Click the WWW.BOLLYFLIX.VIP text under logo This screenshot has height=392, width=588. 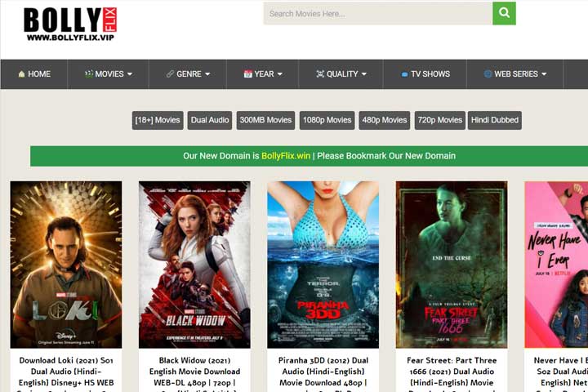(x=70, y=38)
